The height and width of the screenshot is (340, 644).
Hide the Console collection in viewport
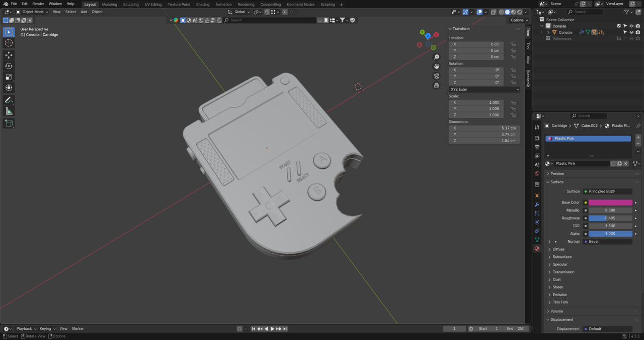click(x=631, y=26)
